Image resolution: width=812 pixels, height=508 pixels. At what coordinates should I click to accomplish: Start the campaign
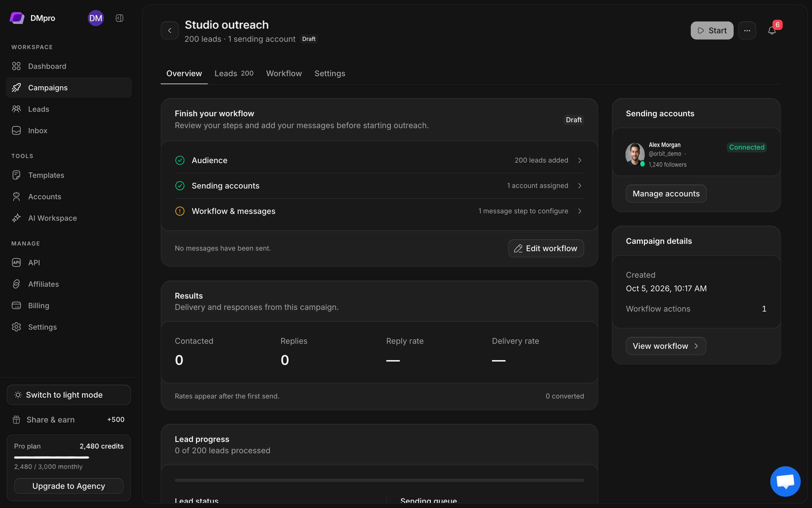[x=712, y=30]
